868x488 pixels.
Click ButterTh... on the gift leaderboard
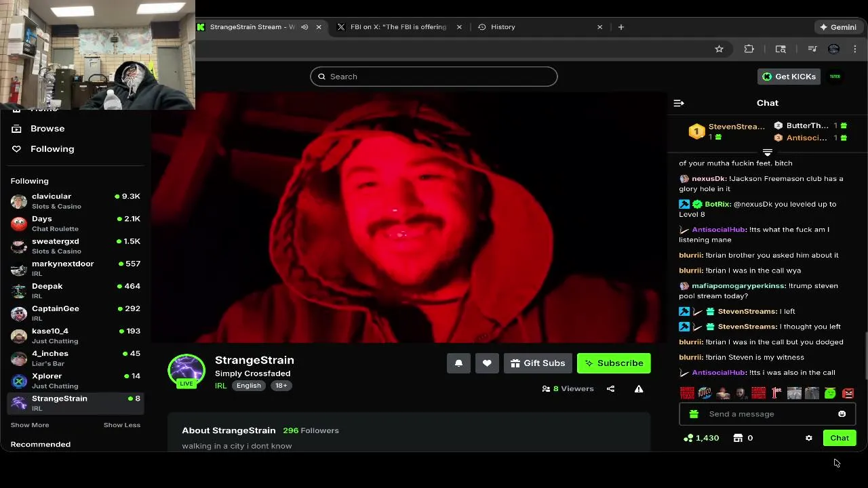click(x=807, y=125)
